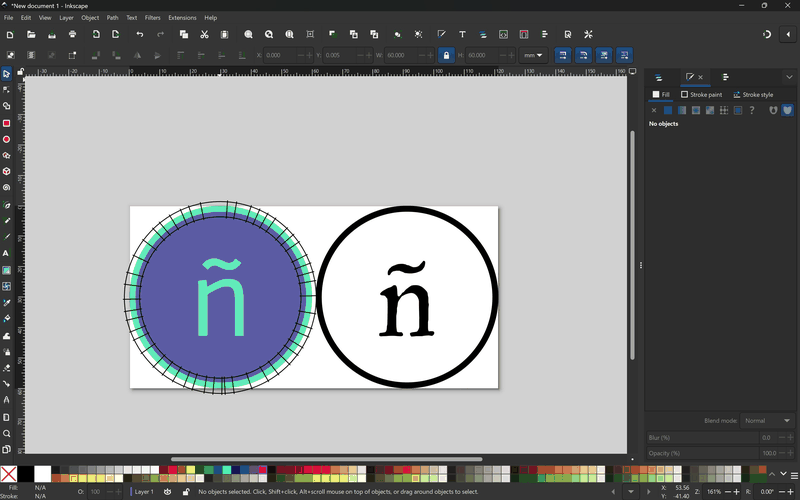Image resolution: width=800 pixels, height=500 pixels.
Task: Select the Selector arrow tool
Action: [6, 74]
